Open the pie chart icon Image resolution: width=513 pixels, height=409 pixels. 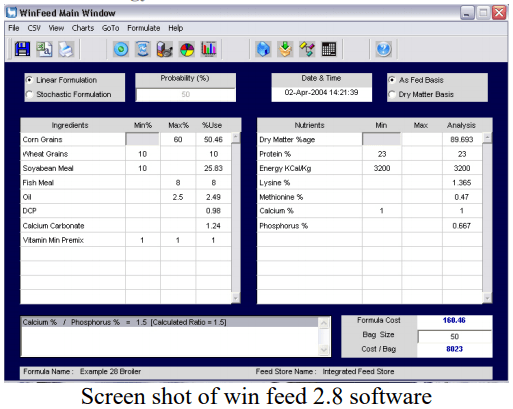pyautogui.click(x=187, y=49)
